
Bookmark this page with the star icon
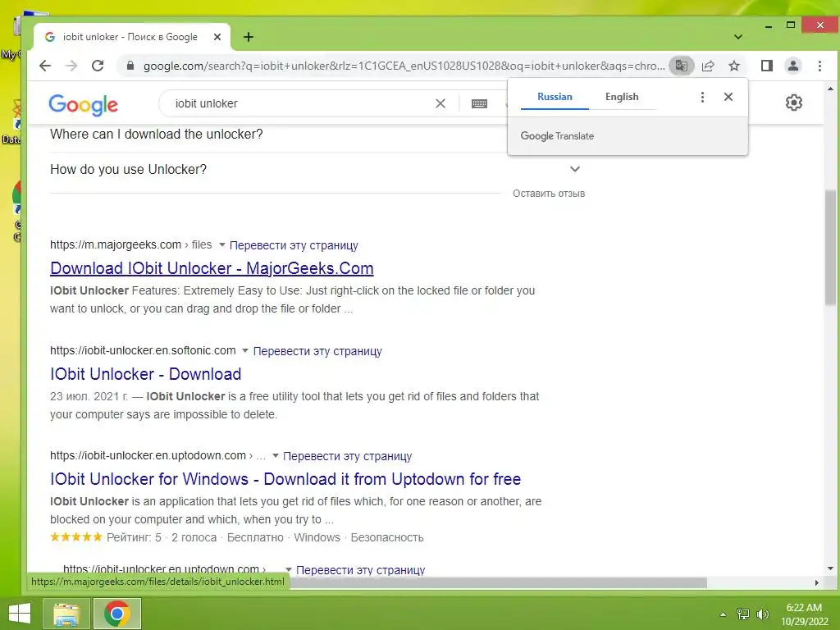(x=734, y=66)
